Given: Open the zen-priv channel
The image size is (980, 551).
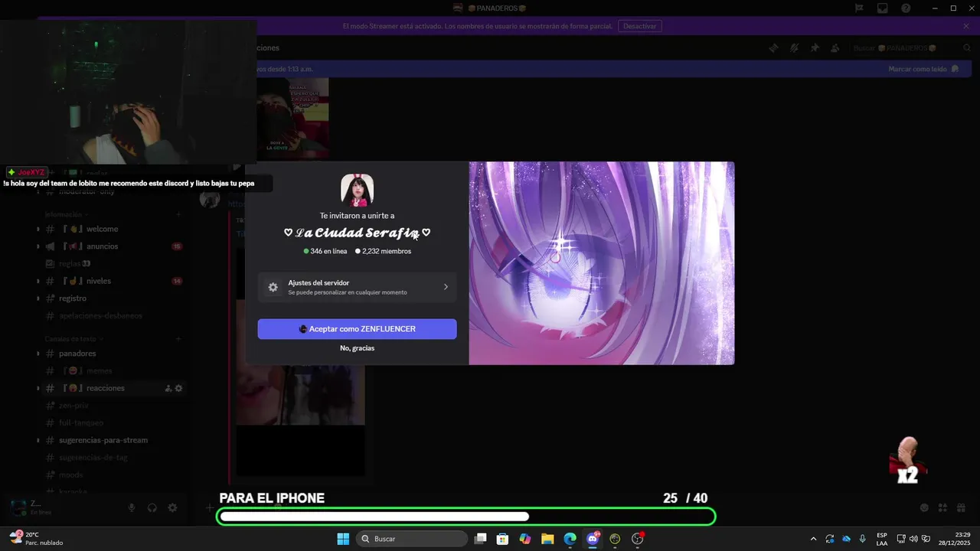Looking at the screenshot, I should click(x=111, y=406).
